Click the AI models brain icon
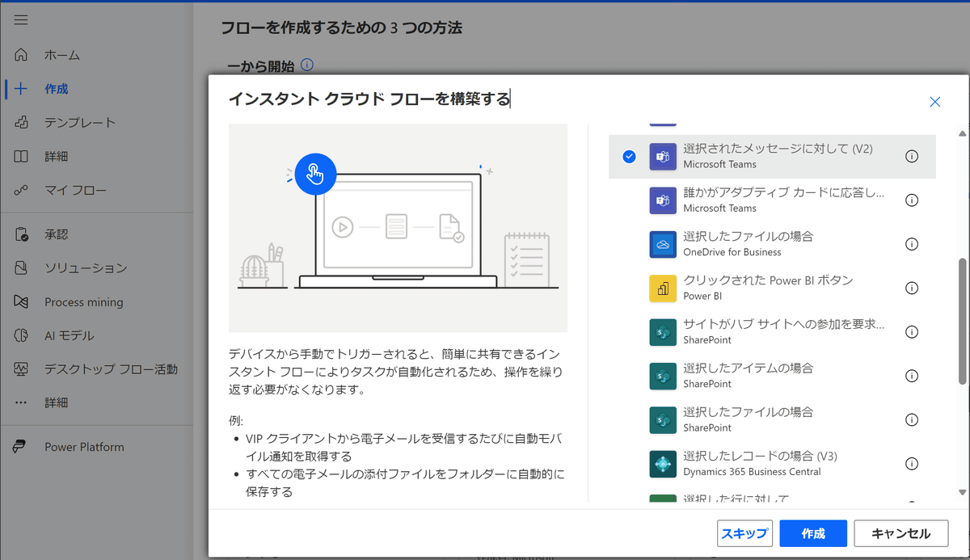This screenshot has height=560, width=970. pyautogui.click(x=21, y=335)
